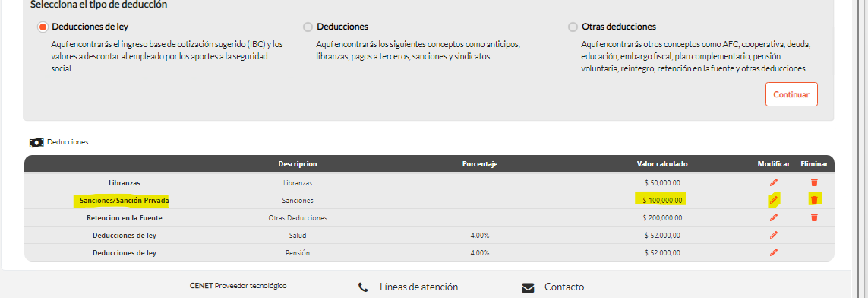Modify the Sanciones/Sanción Privada entry
The width and height of the screenshot is (868, 298).
coord(773,200)
